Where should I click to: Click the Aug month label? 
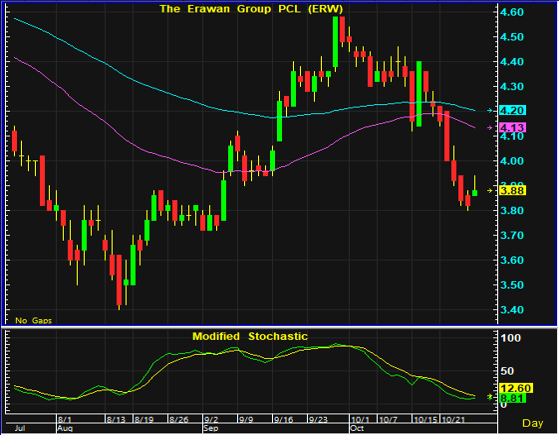pos(65,428)
